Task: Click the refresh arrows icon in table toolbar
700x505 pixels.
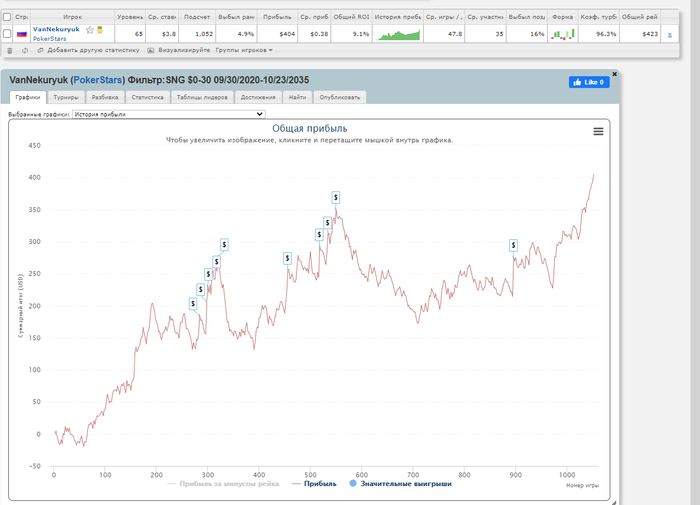Action: (25, 50)
